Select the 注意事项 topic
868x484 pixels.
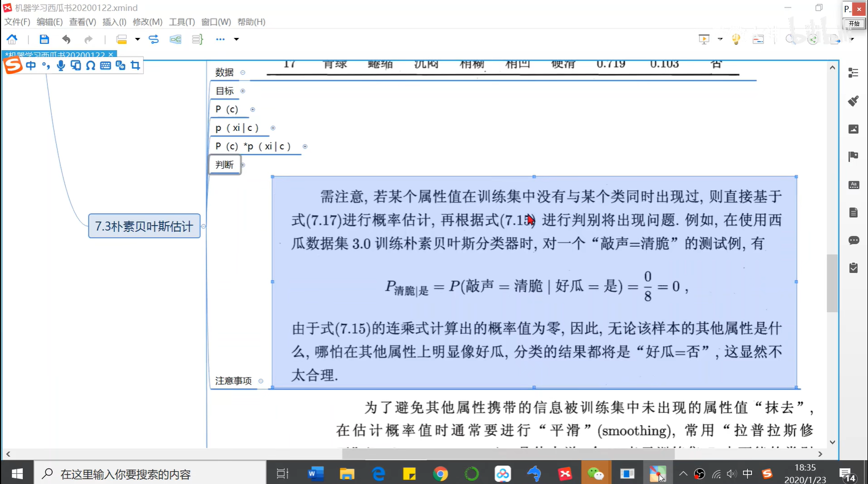pyautogui.click(x=234, y=380)
